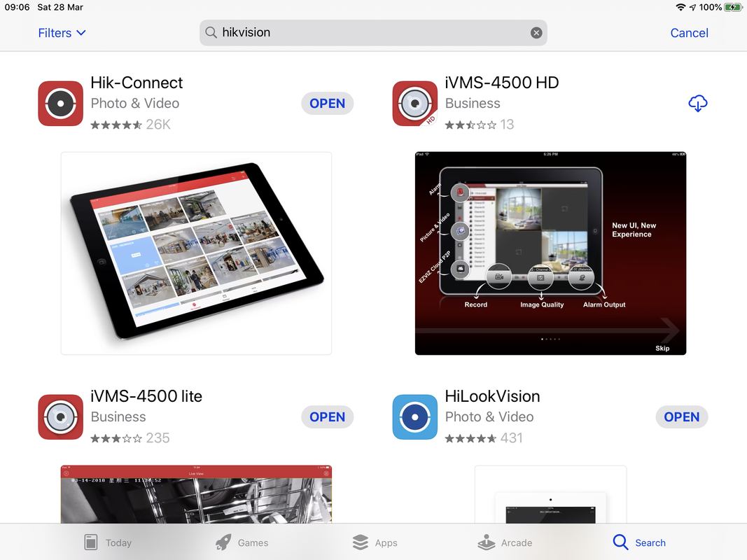View the HiLookVision screenshot preview
This screenshot has width=747, height=560.
pos(550,494)
